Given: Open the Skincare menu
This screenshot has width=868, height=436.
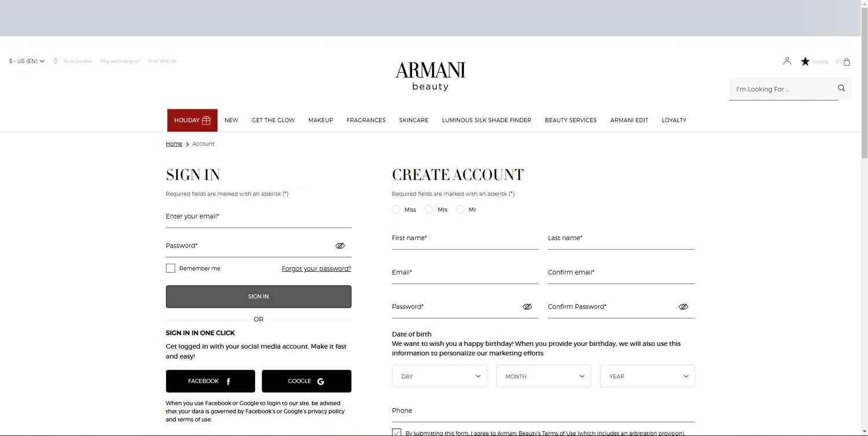Looking at the screenshot, I should pos(414,120).
